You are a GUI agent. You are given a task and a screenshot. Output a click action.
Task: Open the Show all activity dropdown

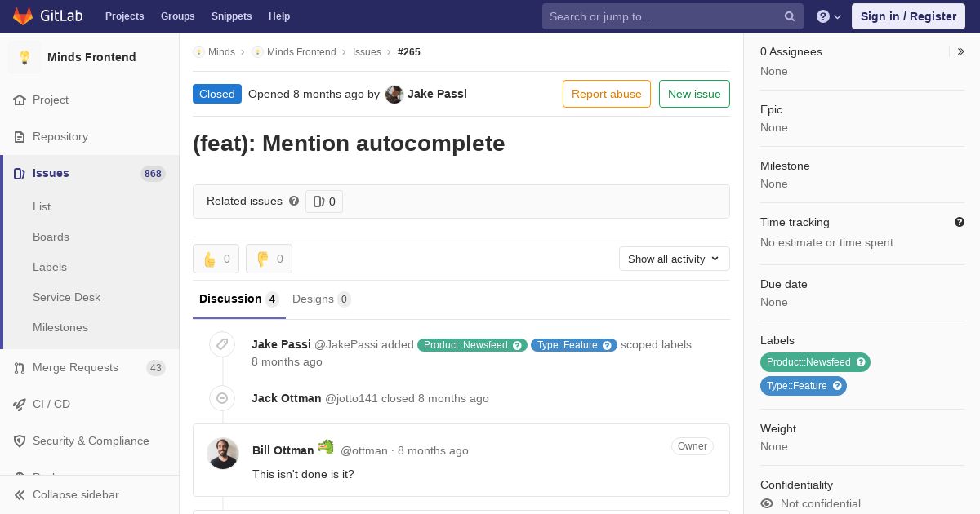pyautogui.click(x=674, y=259)
